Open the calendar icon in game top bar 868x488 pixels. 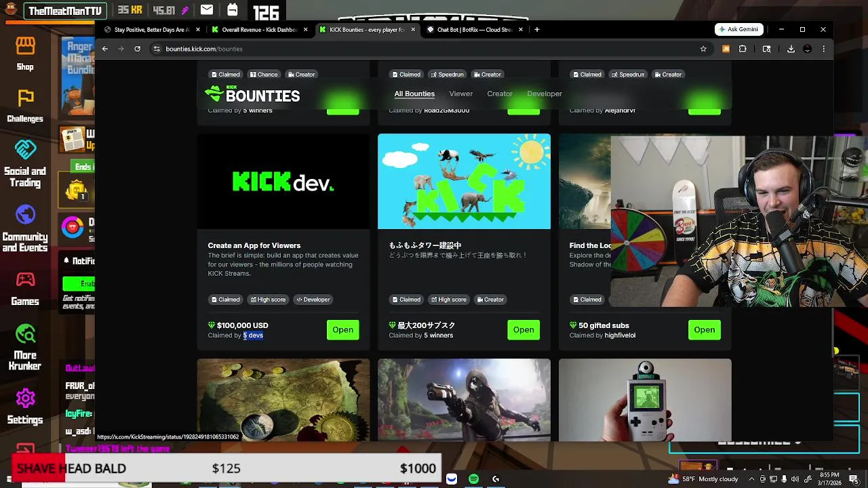pos(232,10)
